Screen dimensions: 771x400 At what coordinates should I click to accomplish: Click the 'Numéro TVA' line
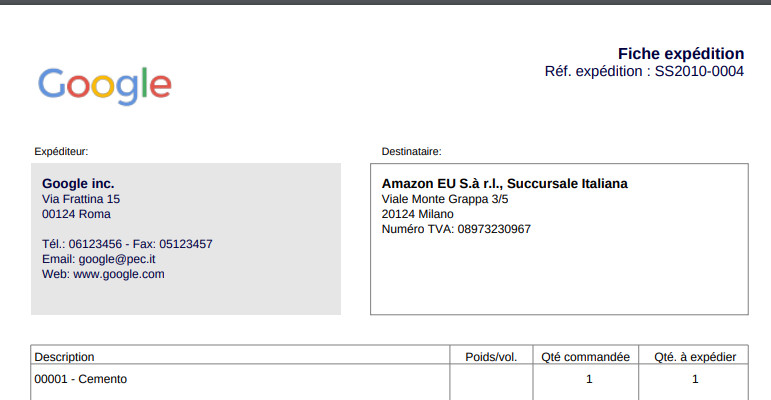(x=456, y=229)
